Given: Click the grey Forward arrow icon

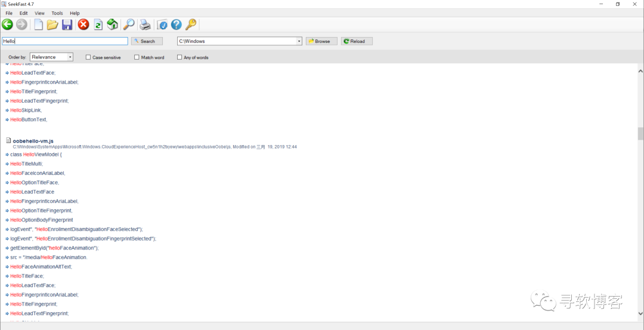Looking at the screenshot, I should click(21, 24).
